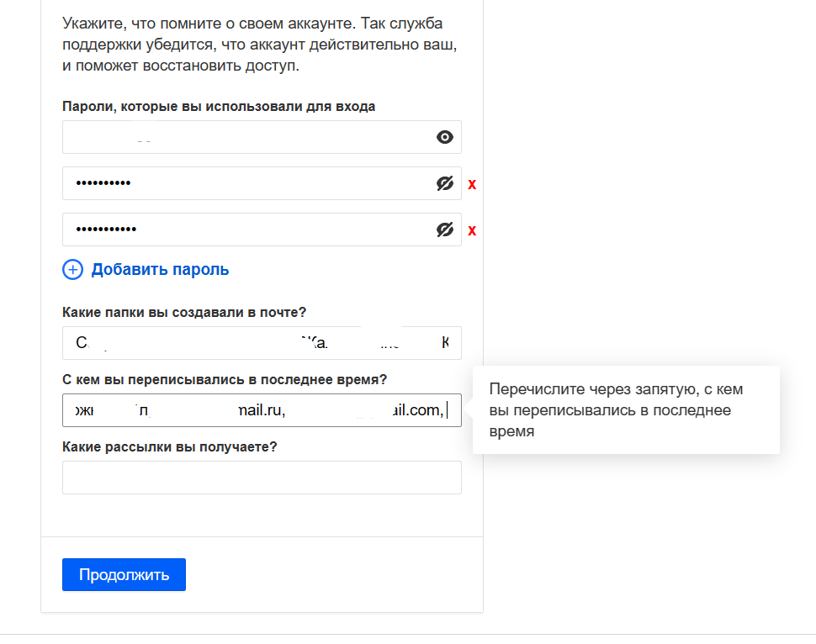This screenshot has width=816, height=644.
Task: Click the label Какие папки вы создавали в почте?
Action: [x=184, y=312]
